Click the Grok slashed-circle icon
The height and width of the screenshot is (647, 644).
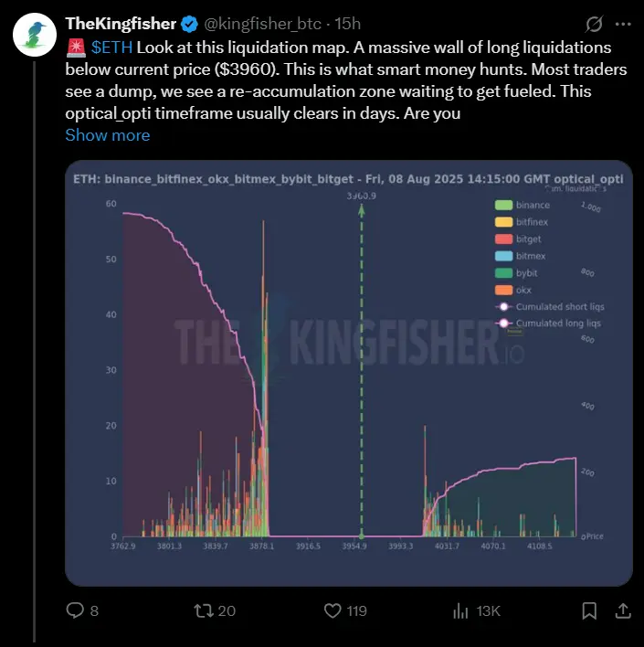point(594,24)
